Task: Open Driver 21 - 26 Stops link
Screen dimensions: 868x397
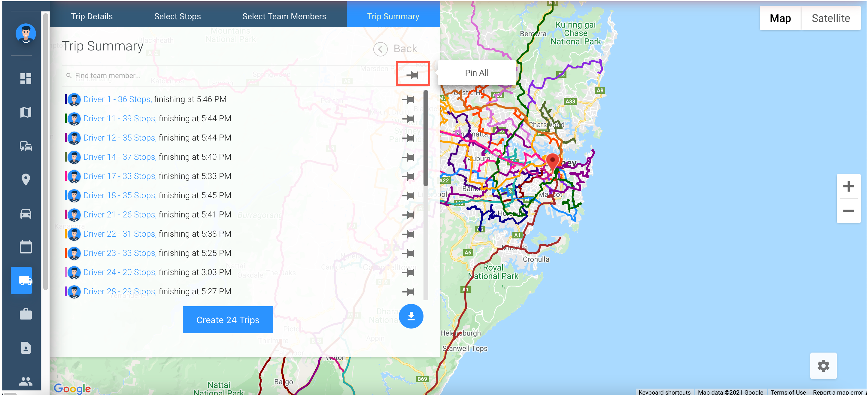Action: (x=120, y=215)
